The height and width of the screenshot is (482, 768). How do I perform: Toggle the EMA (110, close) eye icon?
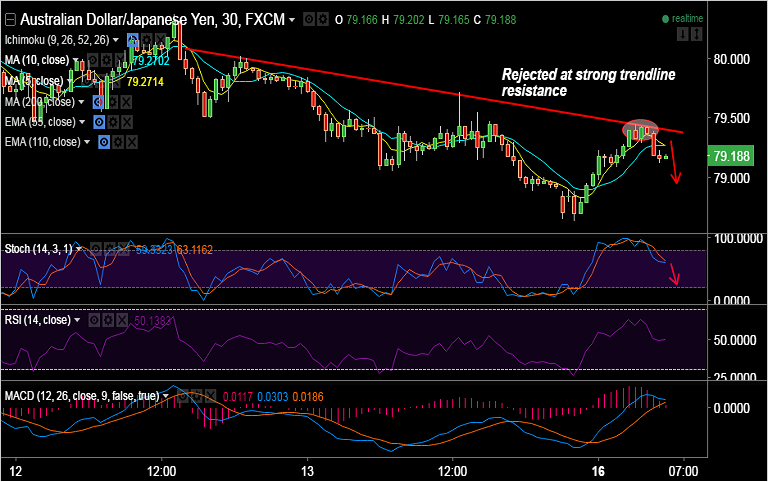coord(104,142)
